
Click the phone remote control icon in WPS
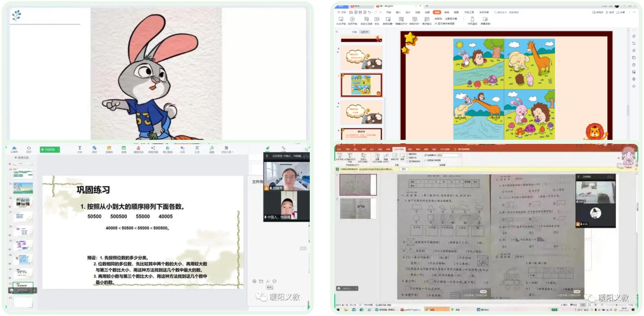point(472,20)
